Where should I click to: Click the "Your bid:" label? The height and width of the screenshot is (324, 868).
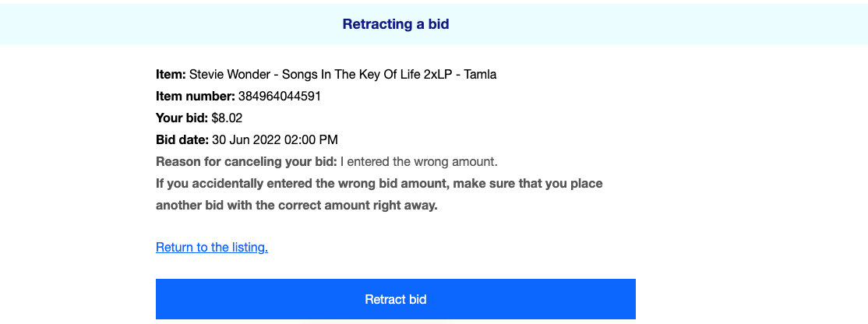tap(182, 118)
